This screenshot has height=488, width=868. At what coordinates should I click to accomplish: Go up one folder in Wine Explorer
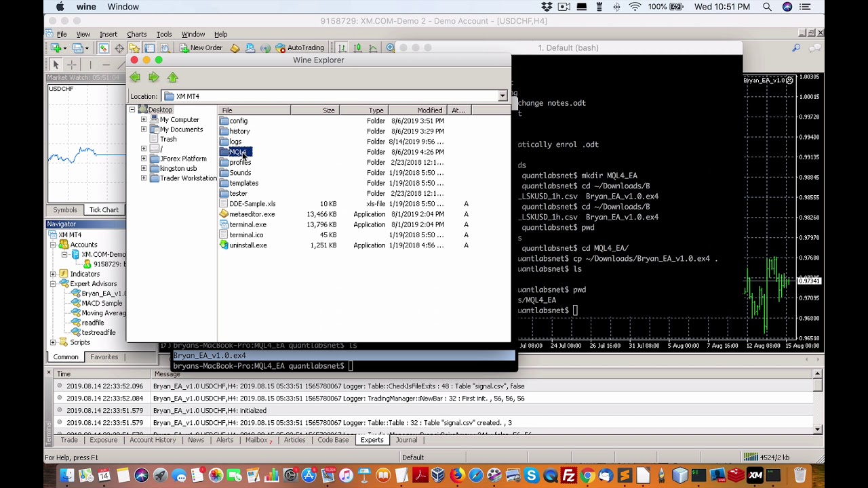pyautogui.click(x=173, y=77)
